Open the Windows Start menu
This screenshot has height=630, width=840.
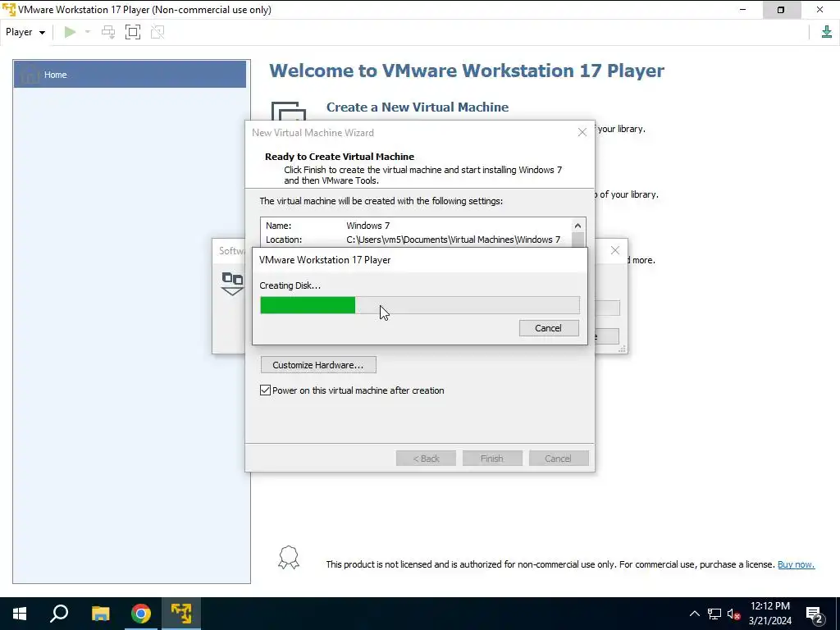20,614
